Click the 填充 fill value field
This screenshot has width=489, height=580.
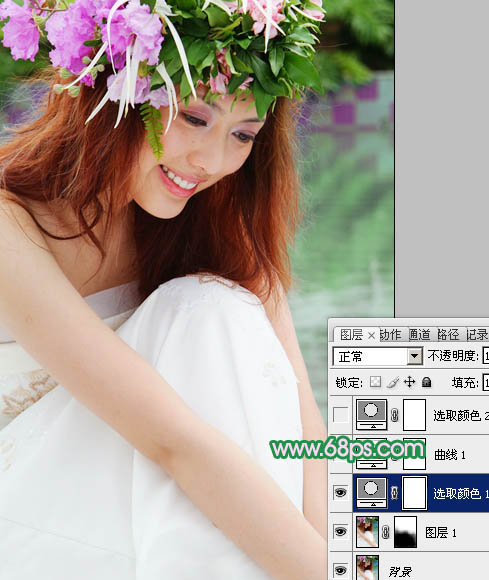click(486, 382)
